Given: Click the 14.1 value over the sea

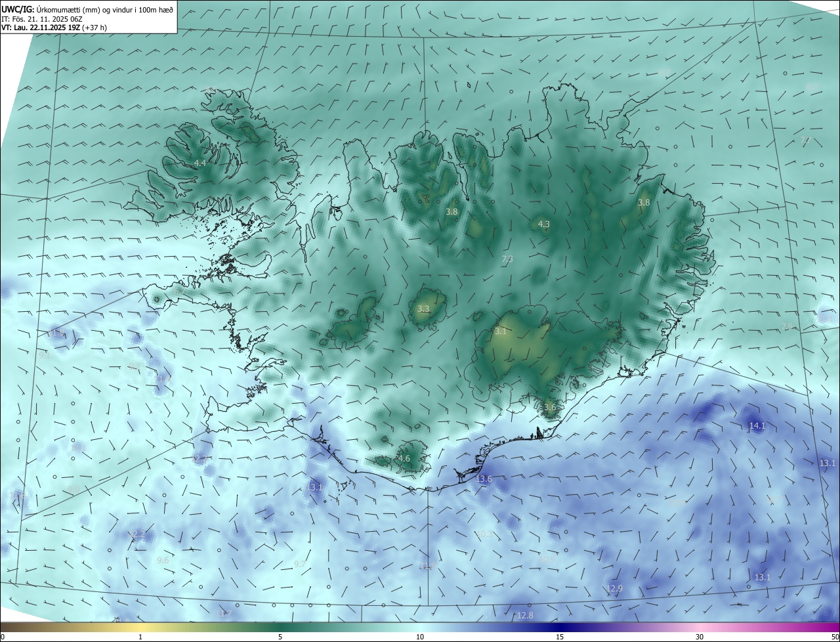Looking at the screenshot, I should pyautogui.click(x=757, y=426).
